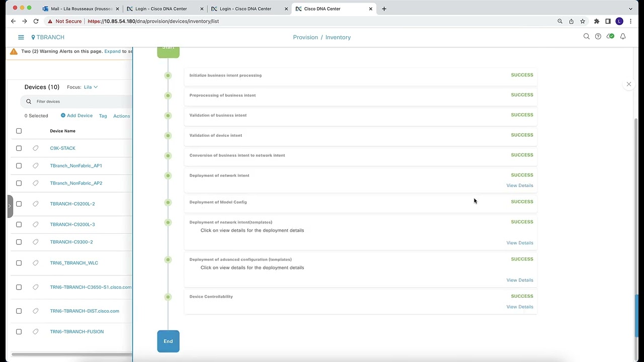
Task: View Details for Deployment of network intent
Action: pyautogui.click(x=520, y=186)
